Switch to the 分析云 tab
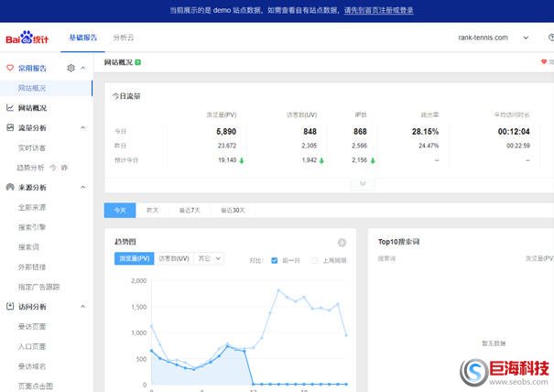This screenshot has width=554, height=392. (124, 38)
